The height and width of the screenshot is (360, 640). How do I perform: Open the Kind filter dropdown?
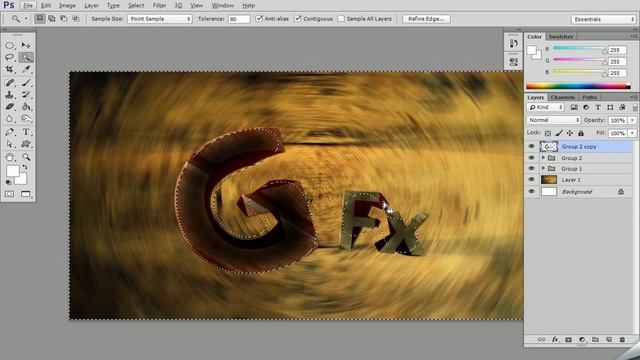pos(546,107)
